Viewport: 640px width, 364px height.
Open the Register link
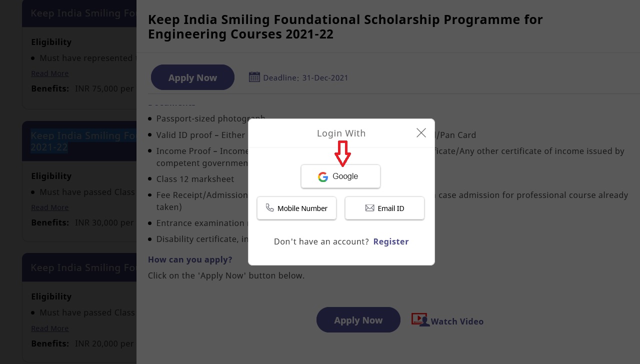tap(390, 241)
